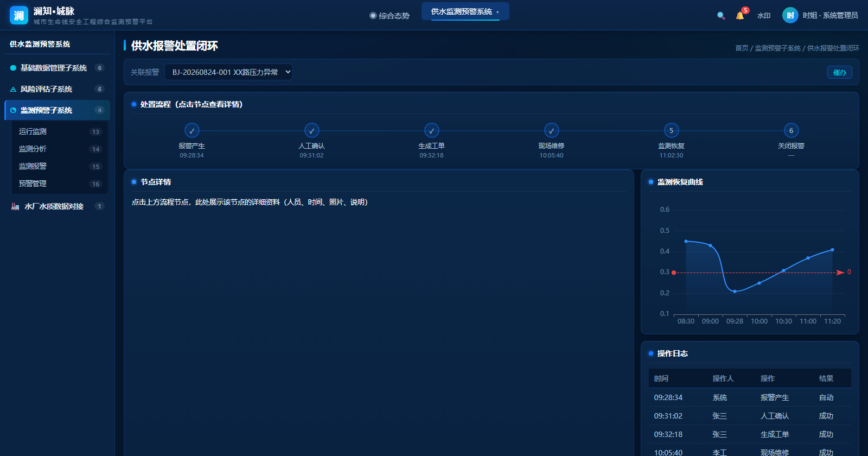Screen dimensions: 868x456
Task: Expand 基础数据管理子系统 in sidebar
Action: click(x=57, y=68)
